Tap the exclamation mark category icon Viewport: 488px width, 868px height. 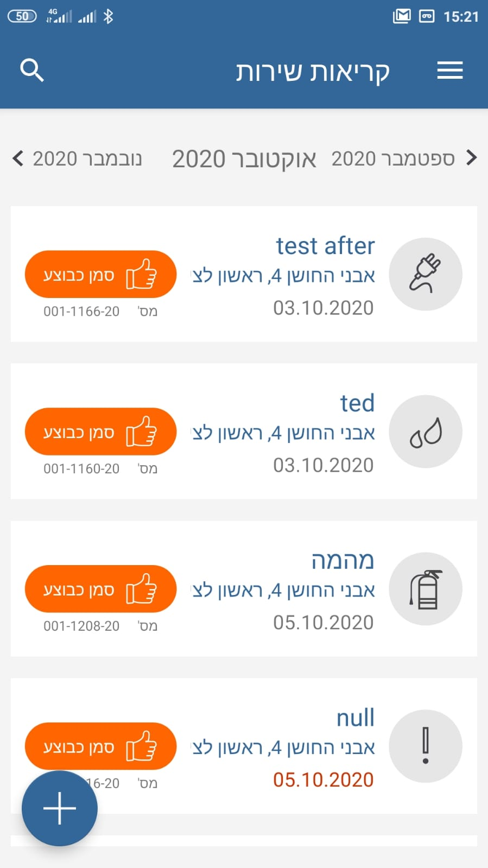tap(426, 746)
